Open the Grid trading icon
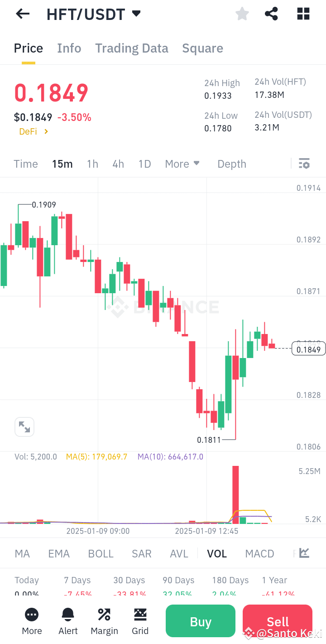Image resolution: width=326 pixels, height=644 pixels. pos(140,620)
